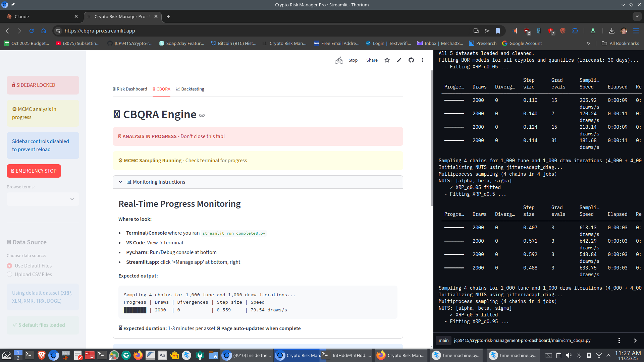Screen dimensions: 644x362
Task: Open the Browse terms dropdown
Action: click(x=43, y=199)
